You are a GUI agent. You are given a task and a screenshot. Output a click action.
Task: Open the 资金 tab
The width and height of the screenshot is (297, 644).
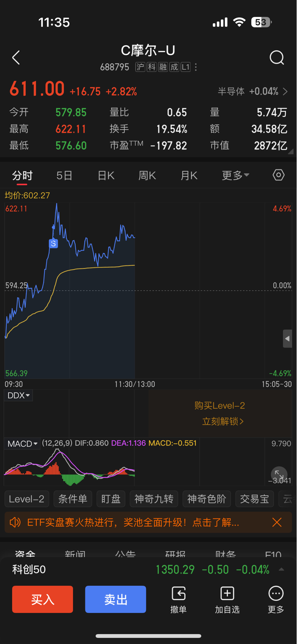tap(25, 555)
